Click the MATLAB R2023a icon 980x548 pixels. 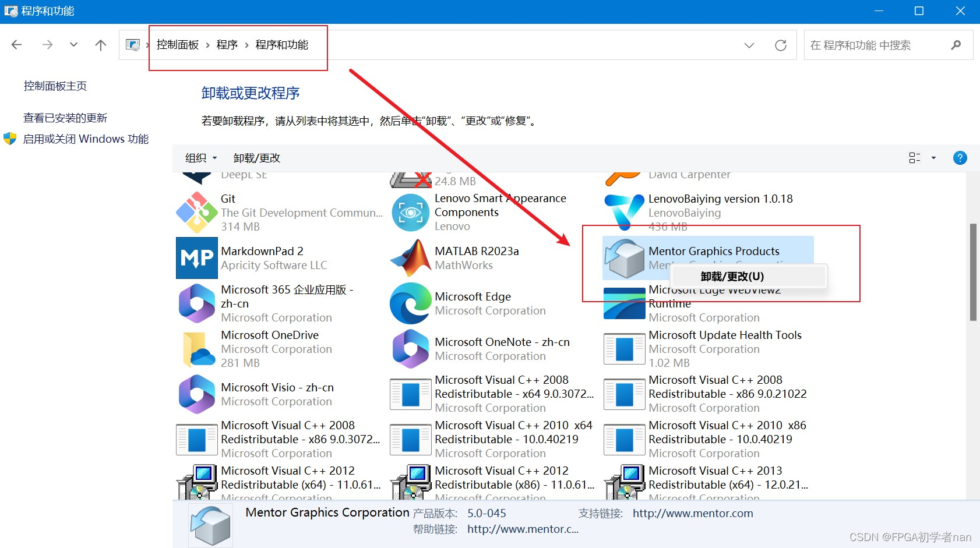click(411, 258)
